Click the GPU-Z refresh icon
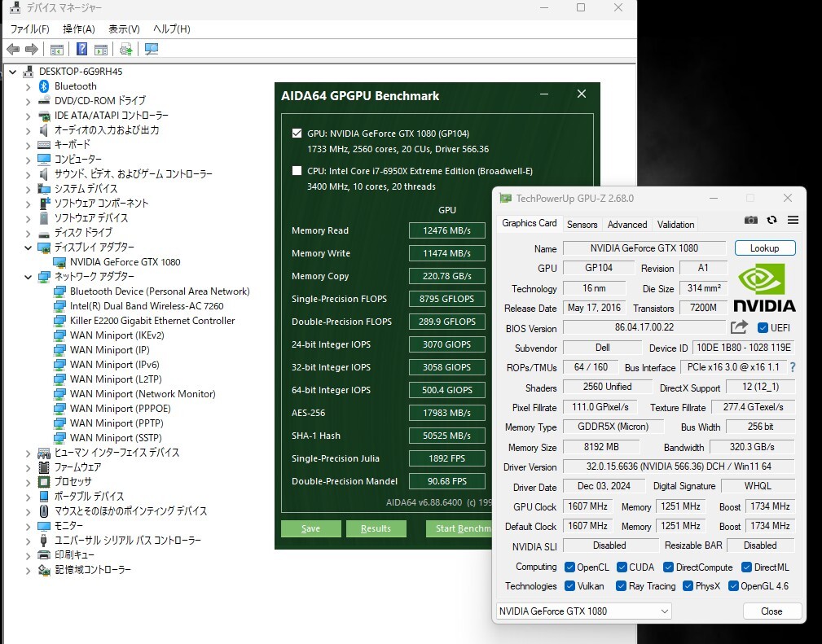The image size is (822, 644). [x=771, y=221]
